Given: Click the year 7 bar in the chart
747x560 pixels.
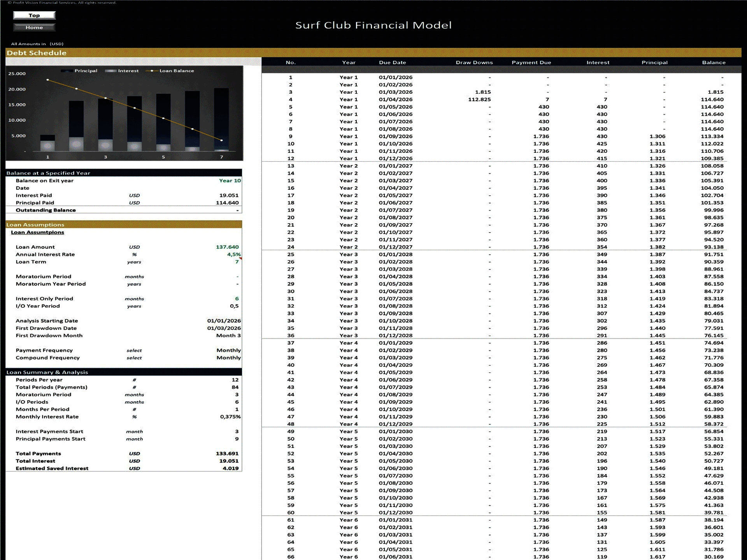Looking at the screenshot, I should (x=221, y=119).
